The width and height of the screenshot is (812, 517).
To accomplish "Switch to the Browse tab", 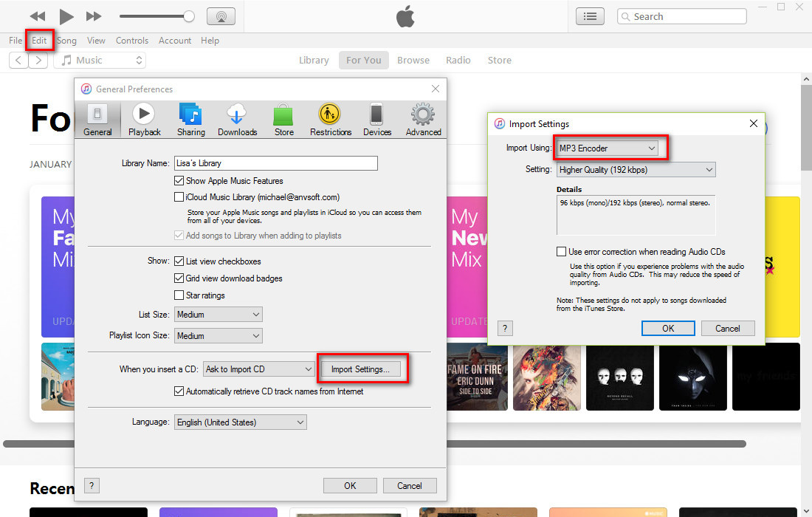I will [x=413, y=60].
